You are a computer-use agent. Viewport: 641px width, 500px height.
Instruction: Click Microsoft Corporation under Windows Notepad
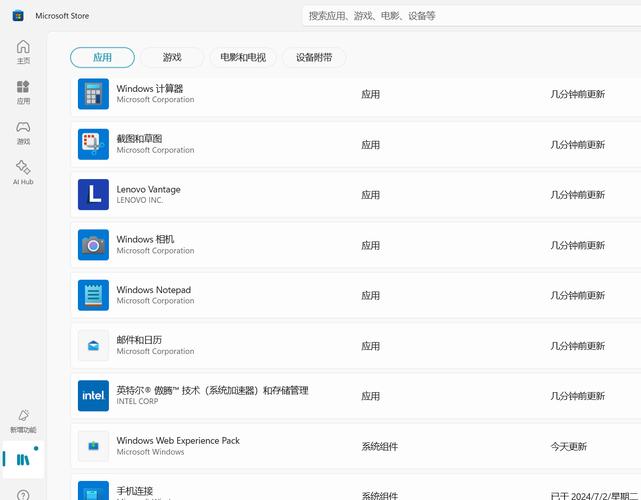(155, 300)
